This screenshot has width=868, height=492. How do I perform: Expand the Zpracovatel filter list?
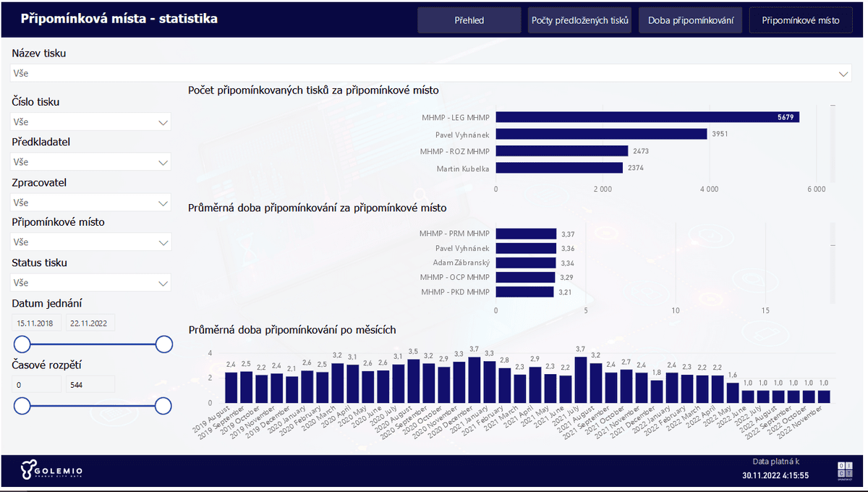tap(164, 202)
